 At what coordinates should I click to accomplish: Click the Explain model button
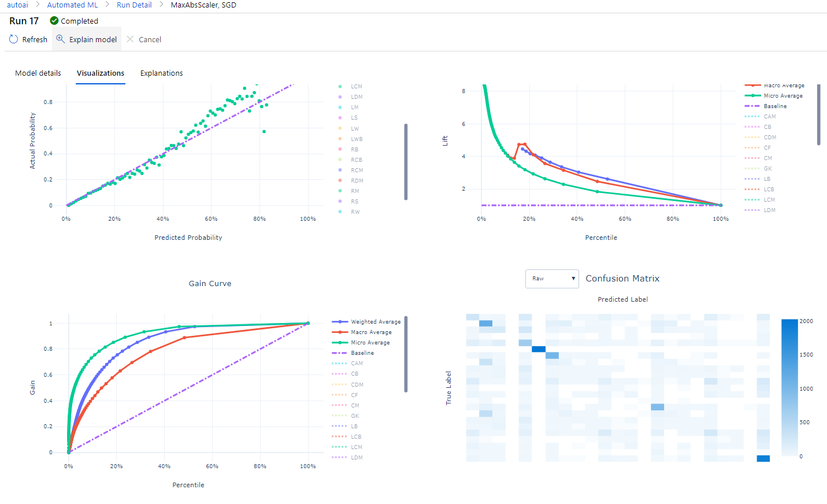87,39
